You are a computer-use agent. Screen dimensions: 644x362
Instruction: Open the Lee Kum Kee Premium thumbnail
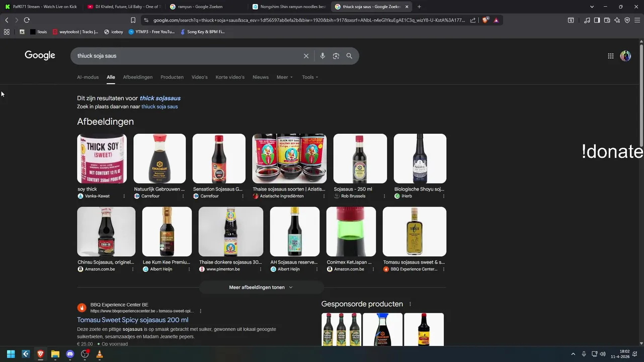167,232
